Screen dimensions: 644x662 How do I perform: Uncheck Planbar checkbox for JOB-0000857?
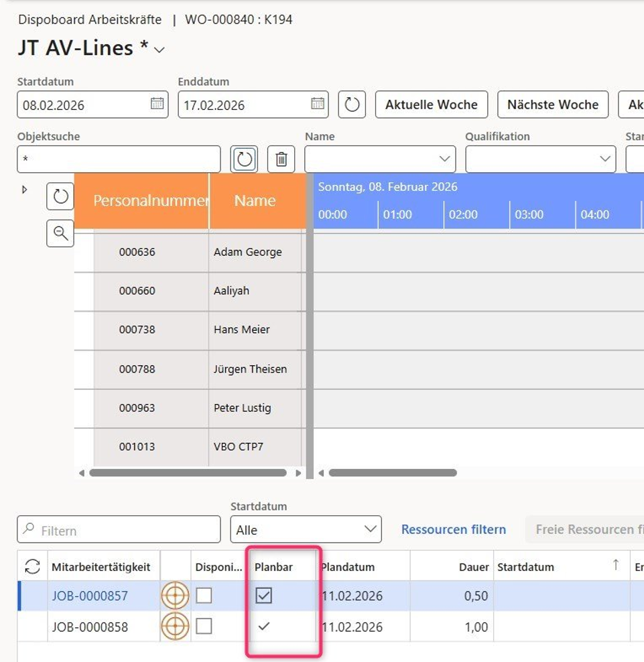pyautogui.click(x=264, y=596)
